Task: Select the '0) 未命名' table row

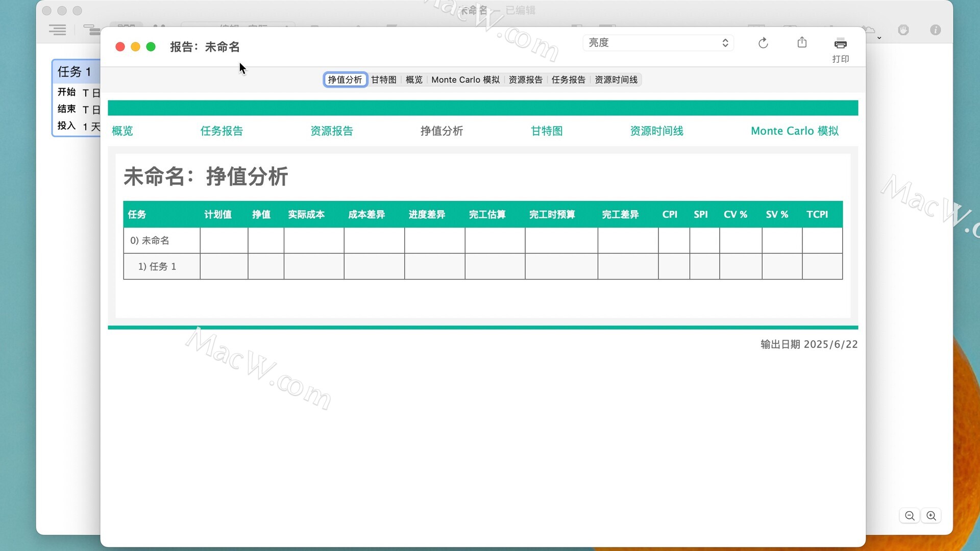Action: (483, 240)
